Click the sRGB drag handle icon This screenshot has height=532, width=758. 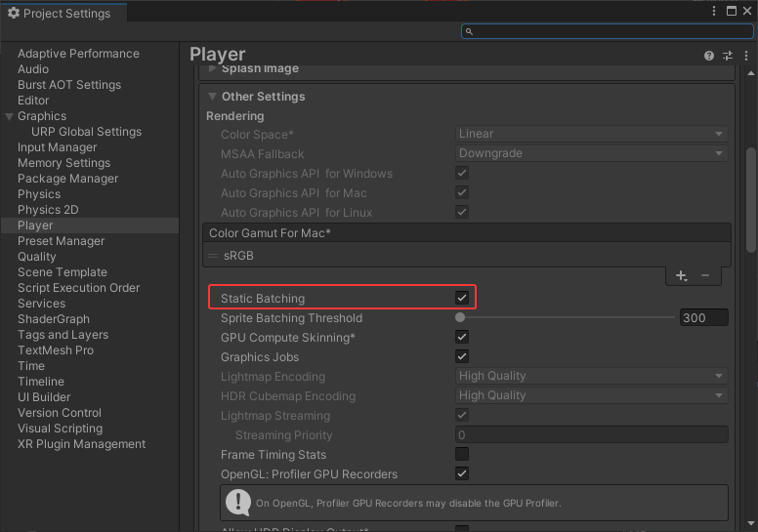click(213, 256)
